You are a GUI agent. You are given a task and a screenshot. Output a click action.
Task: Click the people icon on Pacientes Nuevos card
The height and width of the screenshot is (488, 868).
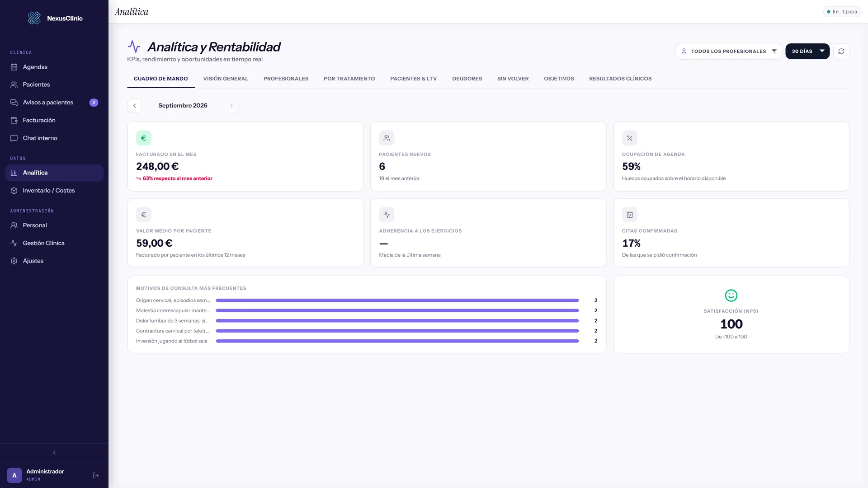[387, 138]
